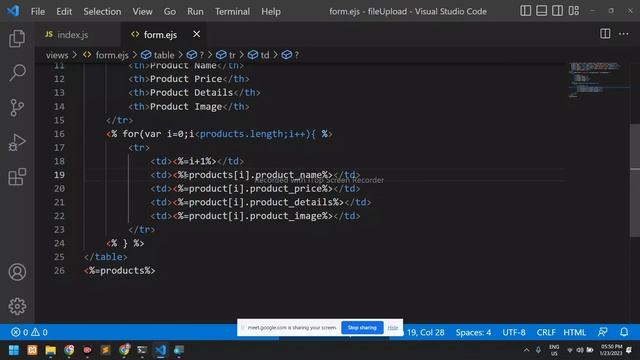
Task: Click the feedback icon in status bar
Action: [x=603, y=332]
